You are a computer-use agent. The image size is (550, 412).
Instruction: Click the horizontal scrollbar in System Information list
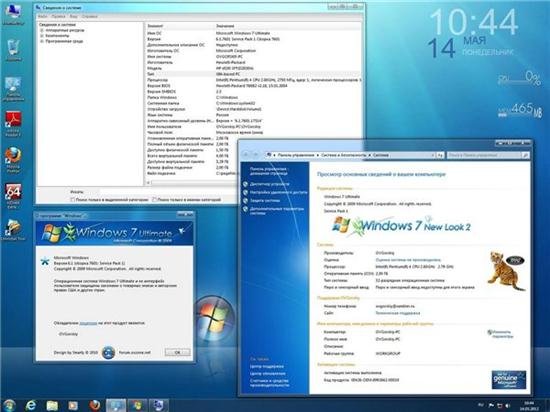point(192,183)
